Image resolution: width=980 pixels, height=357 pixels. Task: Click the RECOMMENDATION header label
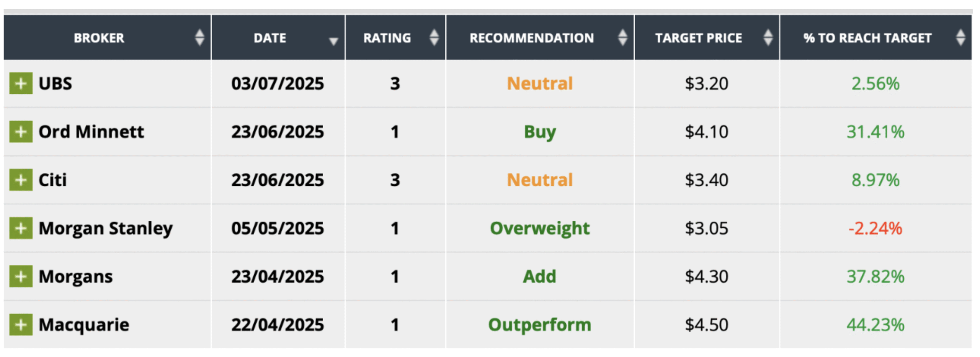coord(532,38)
